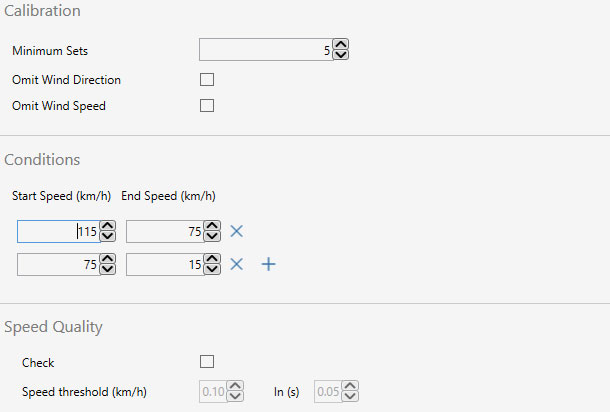Increase Minimum Sets value with up arrow

coord(340,44)
